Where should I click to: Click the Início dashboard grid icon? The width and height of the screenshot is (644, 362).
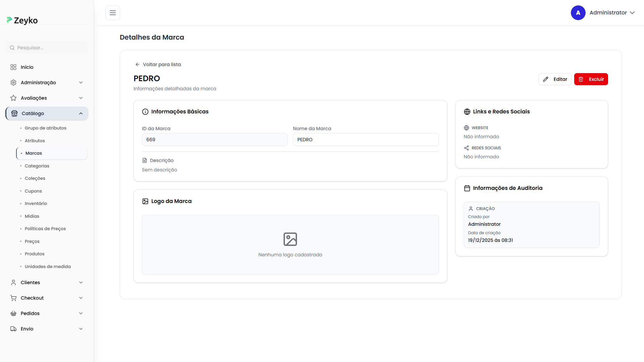pyautogui.click(x=13, y=67)
